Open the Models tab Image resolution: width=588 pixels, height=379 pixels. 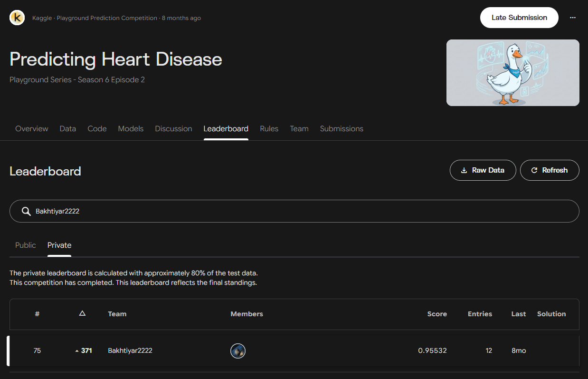tap(131, 128)
